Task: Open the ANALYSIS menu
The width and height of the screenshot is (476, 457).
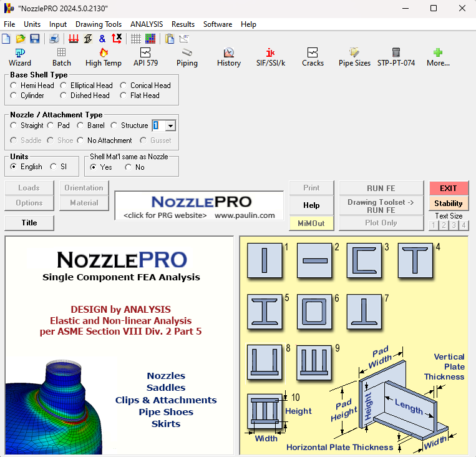Action: pos(147,24)
